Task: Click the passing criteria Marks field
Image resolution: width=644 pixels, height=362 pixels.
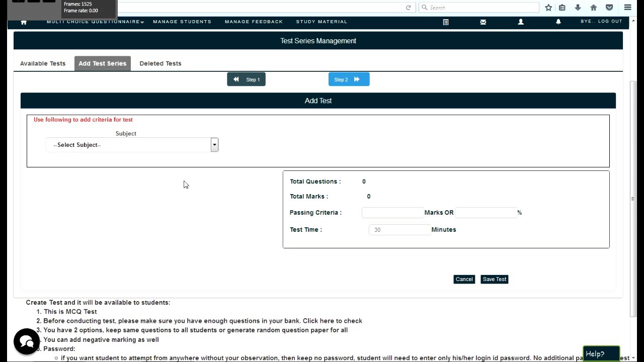Action: (392, 213)
